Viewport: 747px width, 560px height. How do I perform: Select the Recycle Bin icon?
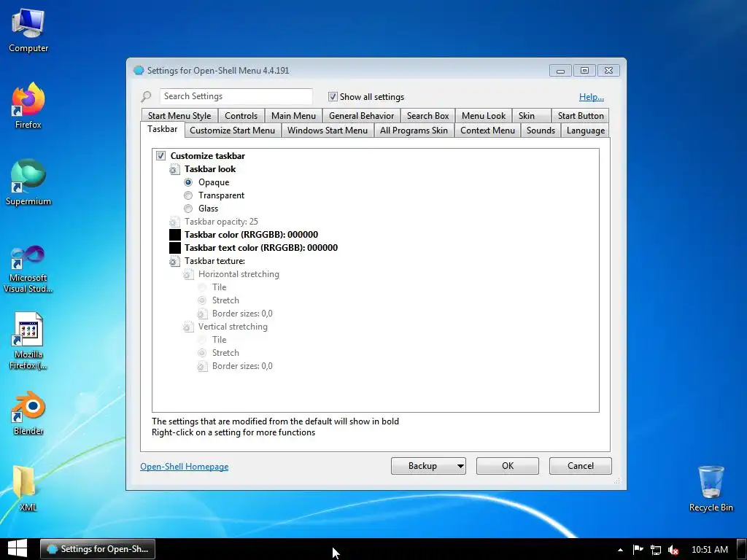pos(711,489)
